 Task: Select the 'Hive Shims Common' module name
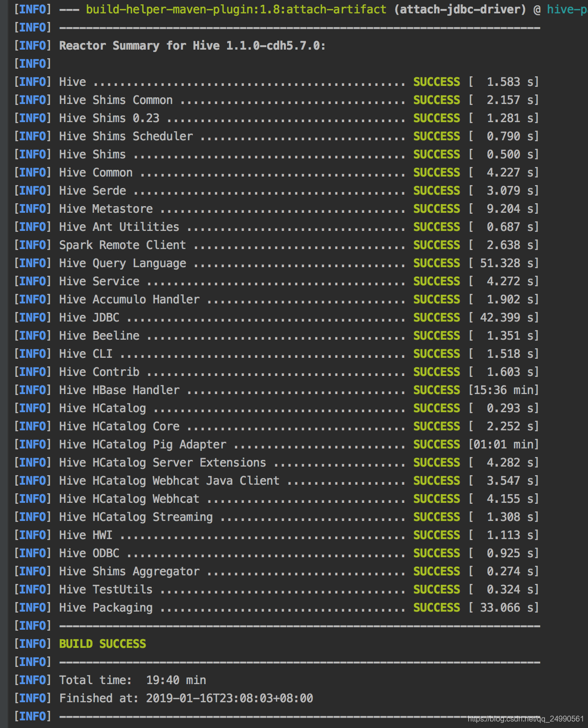pyautogui.click(x=116, y=100)
